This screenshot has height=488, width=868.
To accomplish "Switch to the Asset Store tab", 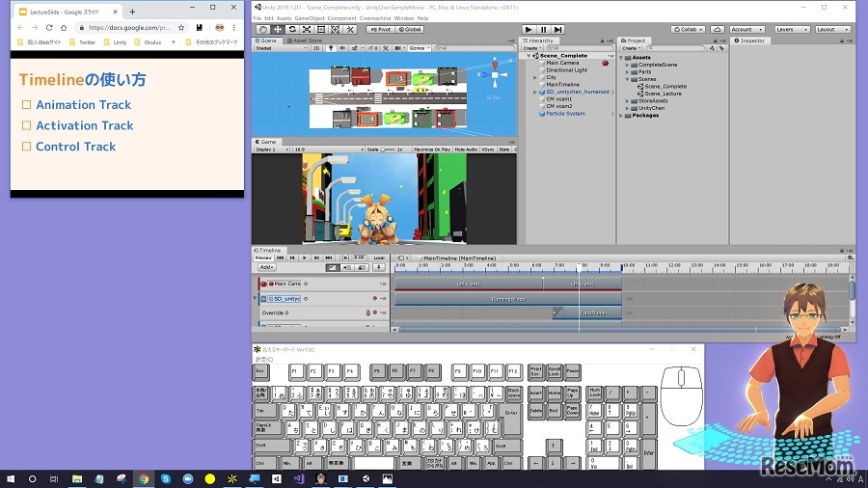I will (x=307, y=41).
